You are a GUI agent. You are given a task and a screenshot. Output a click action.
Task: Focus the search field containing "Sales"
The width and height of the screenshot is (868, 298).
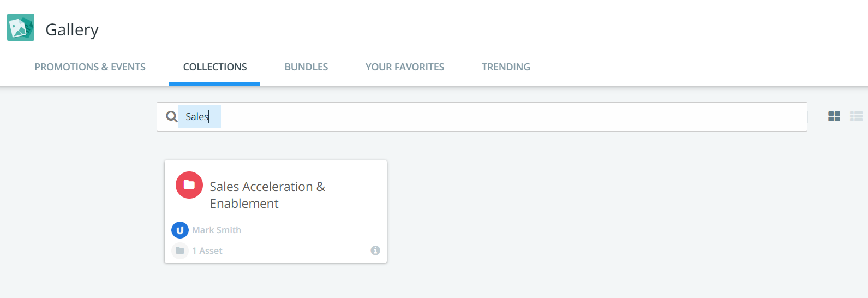click(x=491, y=116)
